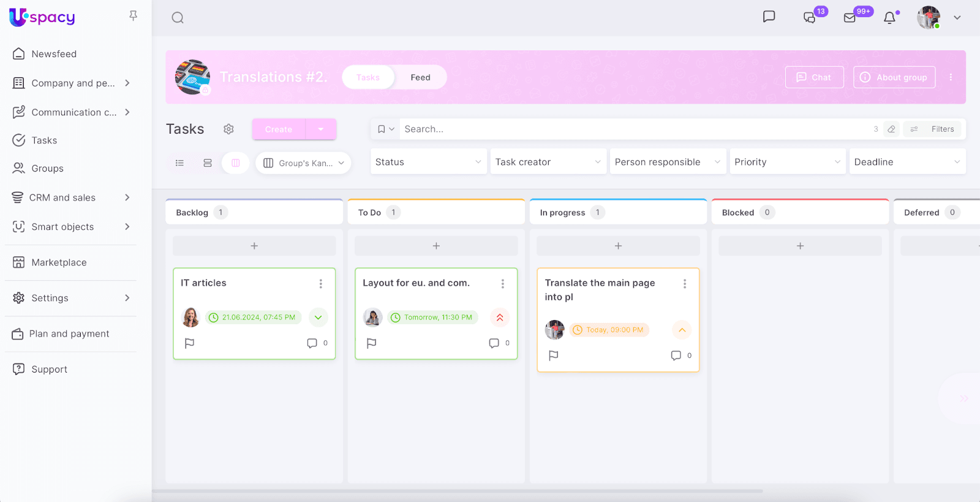Pin the sidebar with the pin icon
The width and height of the screenshot is (980, 502).
tap(133, 16)
